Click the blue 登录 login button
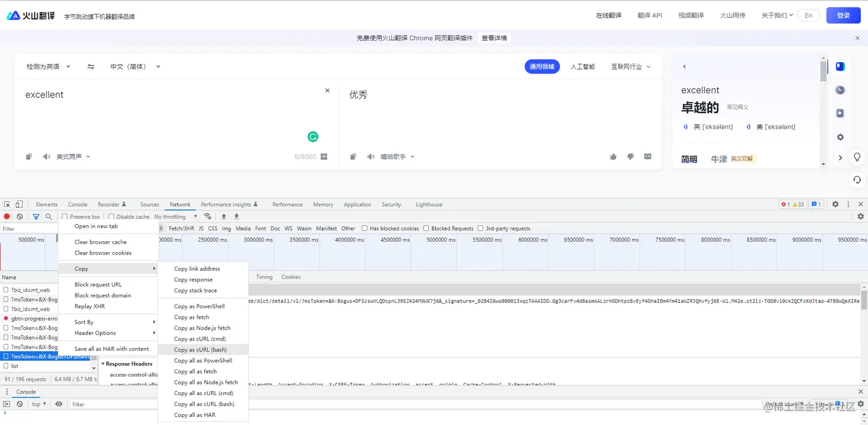The image size is (868, 425). click(843, 16)
